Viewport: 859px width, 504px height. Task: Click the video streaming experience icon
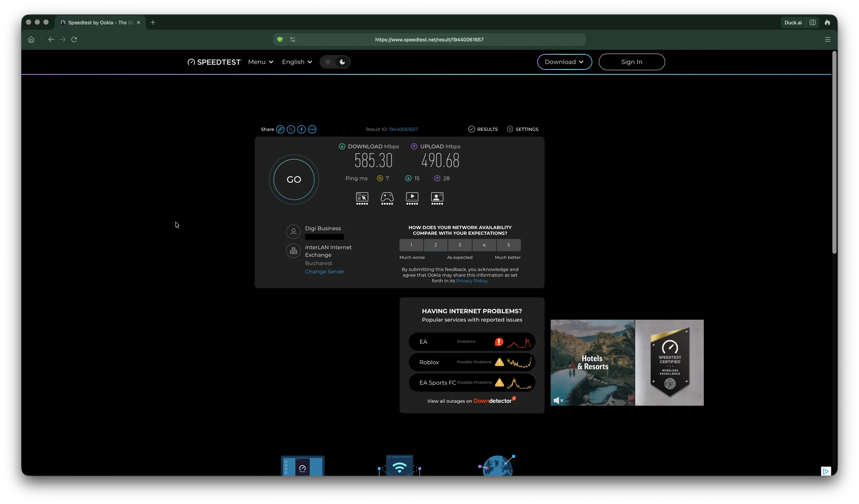pyautogui.click(x=412, y=198)
